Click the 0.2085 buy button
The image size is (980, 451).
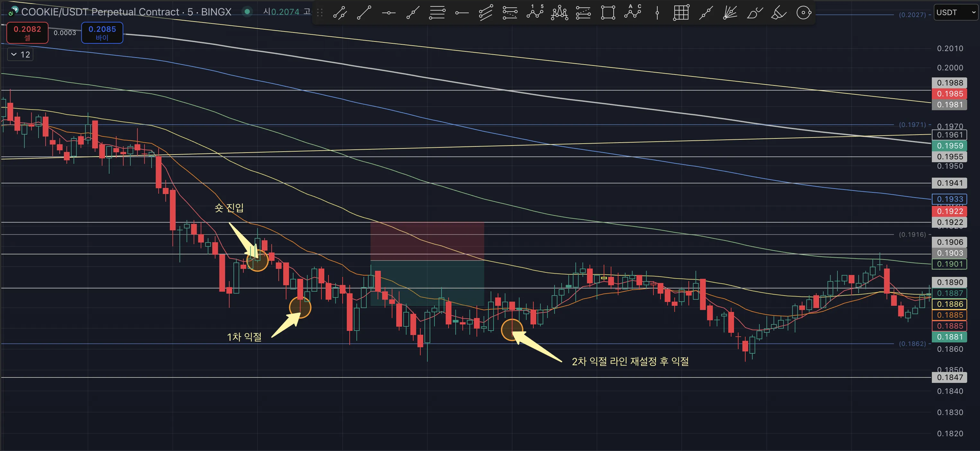102,33
